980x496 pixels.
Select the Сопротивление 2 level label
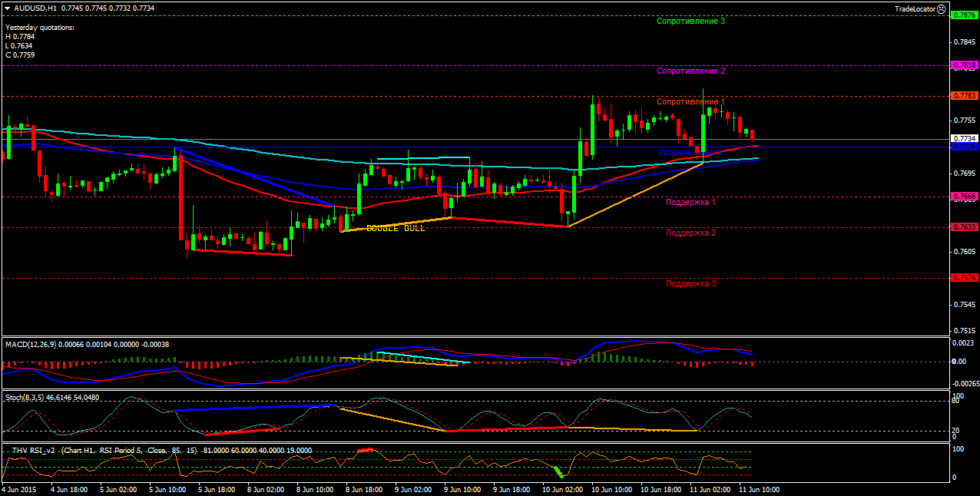click(x=691, y=71)
